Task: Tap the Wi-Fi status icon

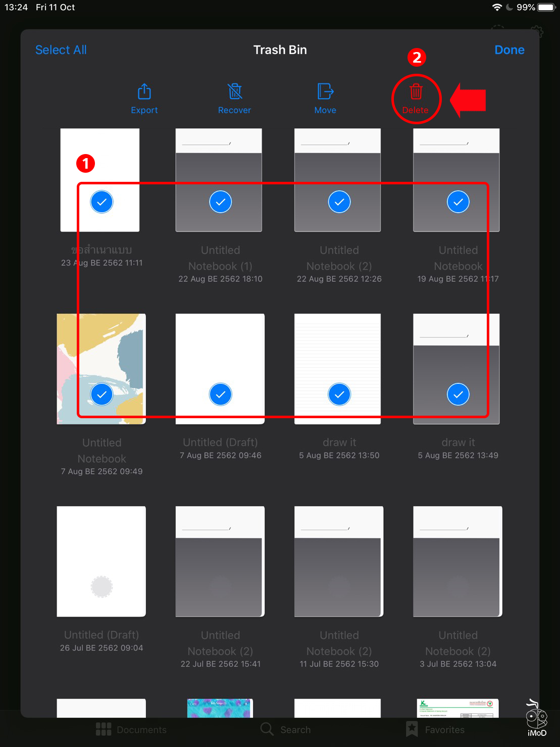Action: click(498, 7)
